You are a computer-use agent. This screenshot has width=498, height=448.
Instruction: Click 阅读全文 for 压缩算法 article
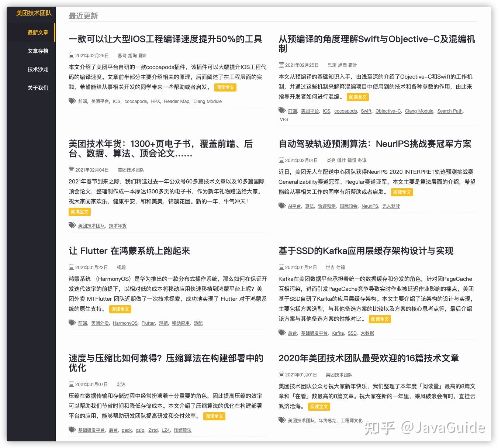214,416
